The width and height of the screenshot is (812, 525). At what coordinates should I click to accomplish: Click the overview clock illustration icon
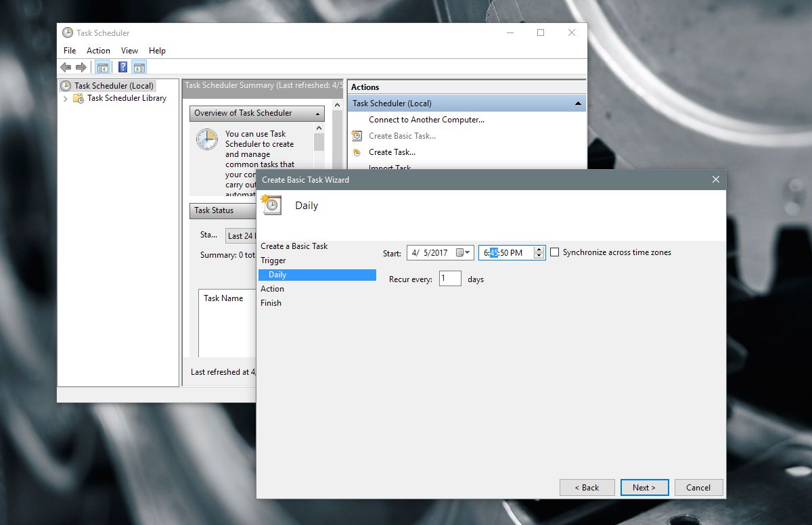pos(207,139)
